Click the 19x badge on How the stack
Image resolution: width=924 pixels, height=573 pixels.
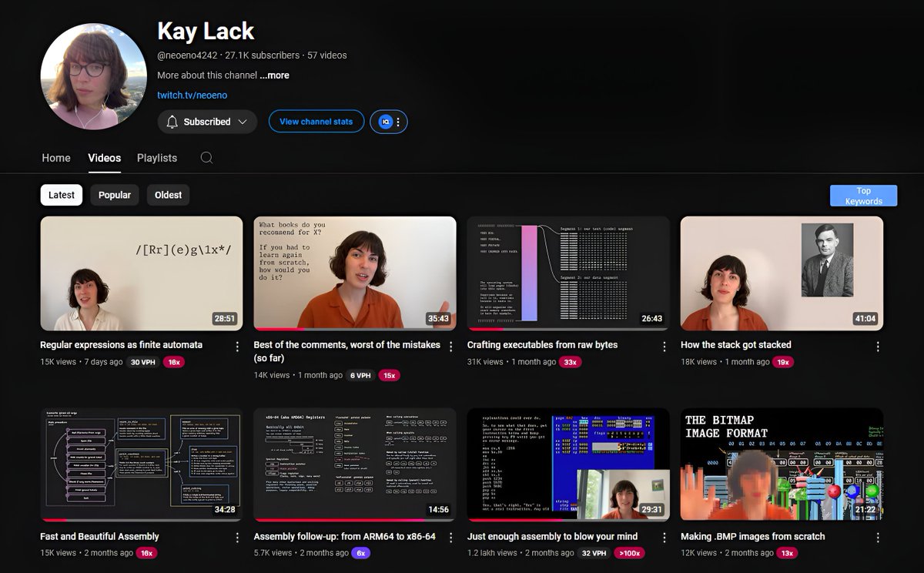coord(785,362)
